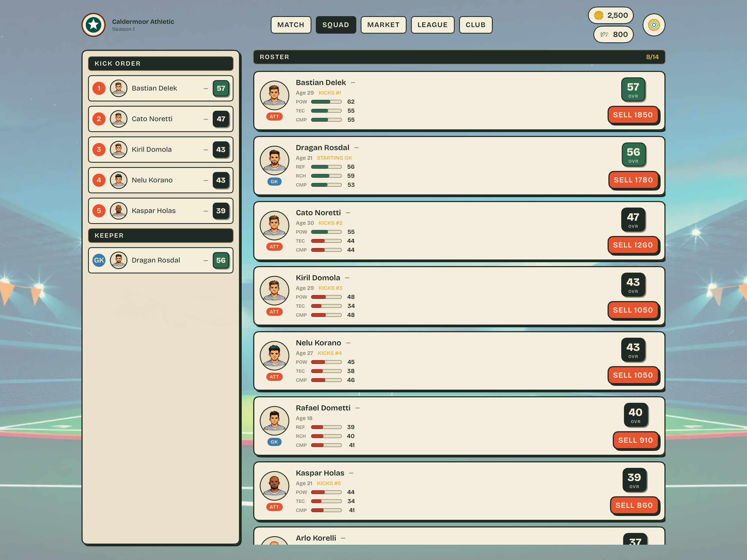Image resolution: width=747 pixels, height=560 pixels.
Task: Click Rafael Dometti's roster portrait
Action: pyautogui.click(x=274, y=421)
